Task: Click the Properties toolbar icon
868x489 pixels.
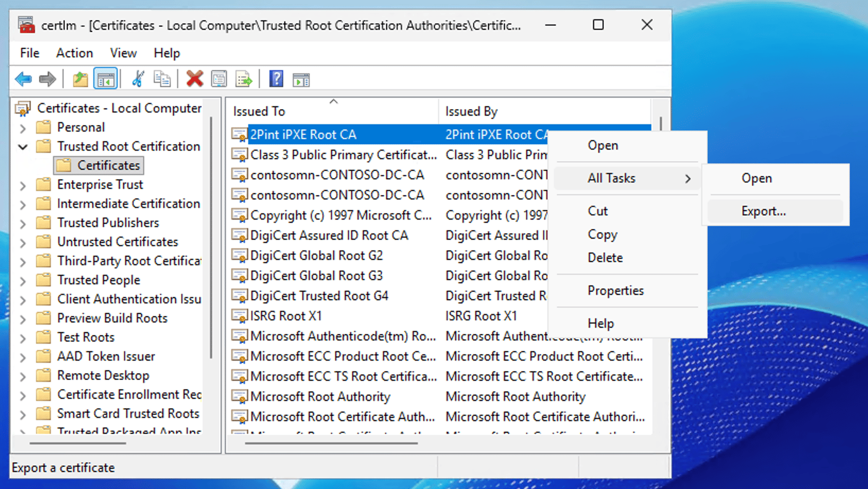Action: coord(219,80)
